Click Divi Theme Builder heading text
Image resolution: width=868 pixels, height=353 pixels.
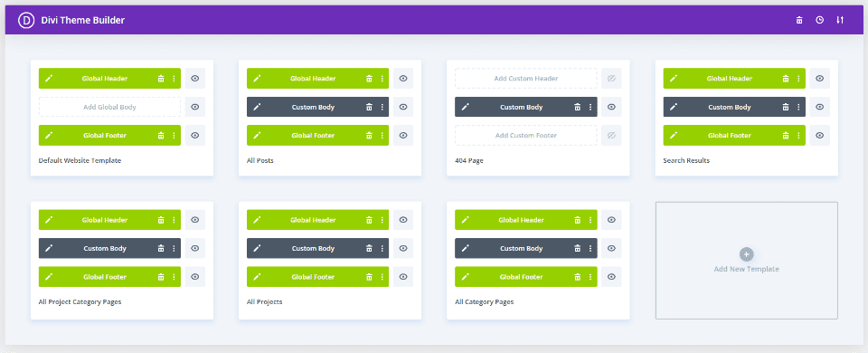coord(83,21)
